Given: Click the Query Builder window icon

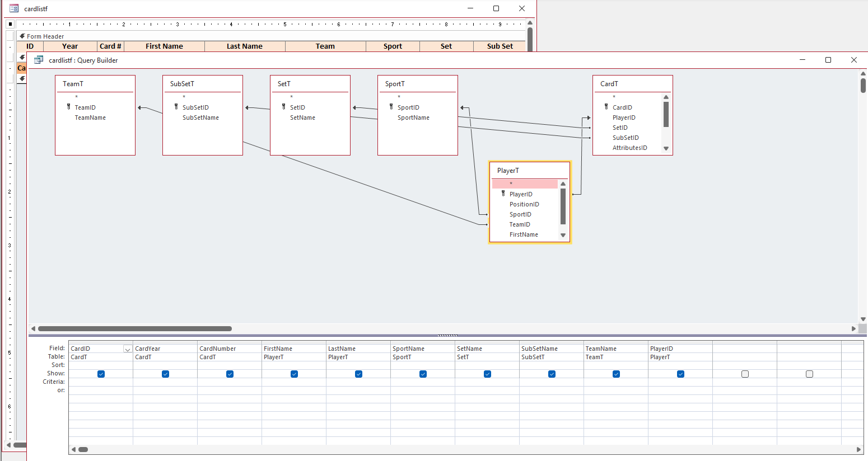Looking at the screenshot, I should (39, 60).
